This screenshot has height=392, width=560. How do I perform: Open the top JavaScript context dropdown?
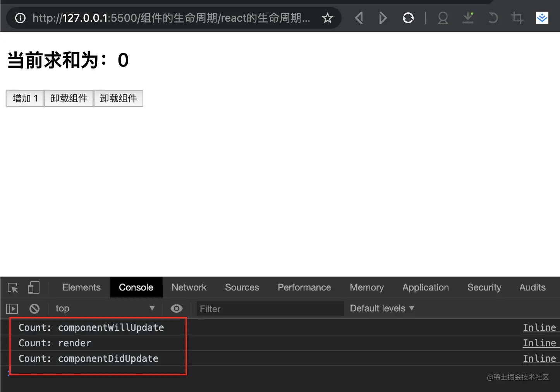pos(105,308)
